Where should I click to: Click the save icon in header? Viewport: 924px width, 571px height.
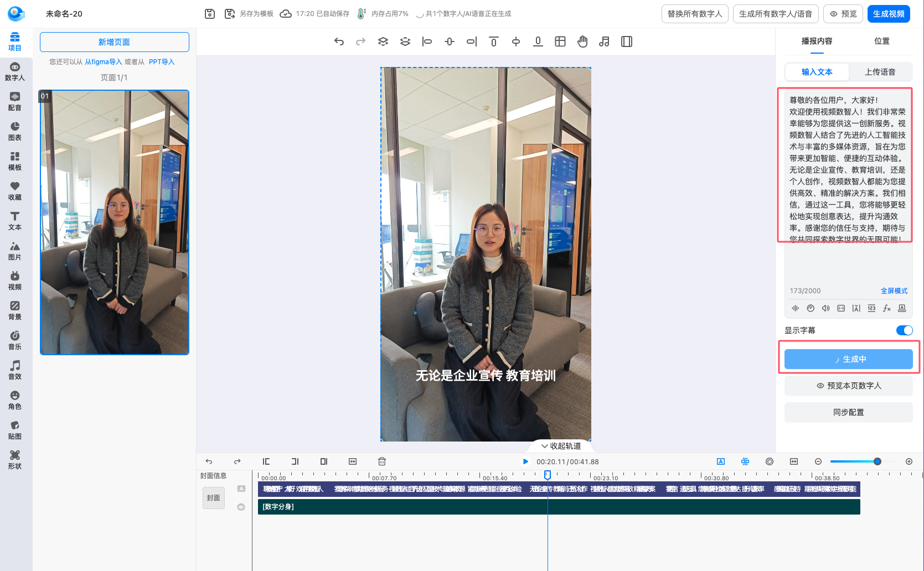(x=210, y=14)
